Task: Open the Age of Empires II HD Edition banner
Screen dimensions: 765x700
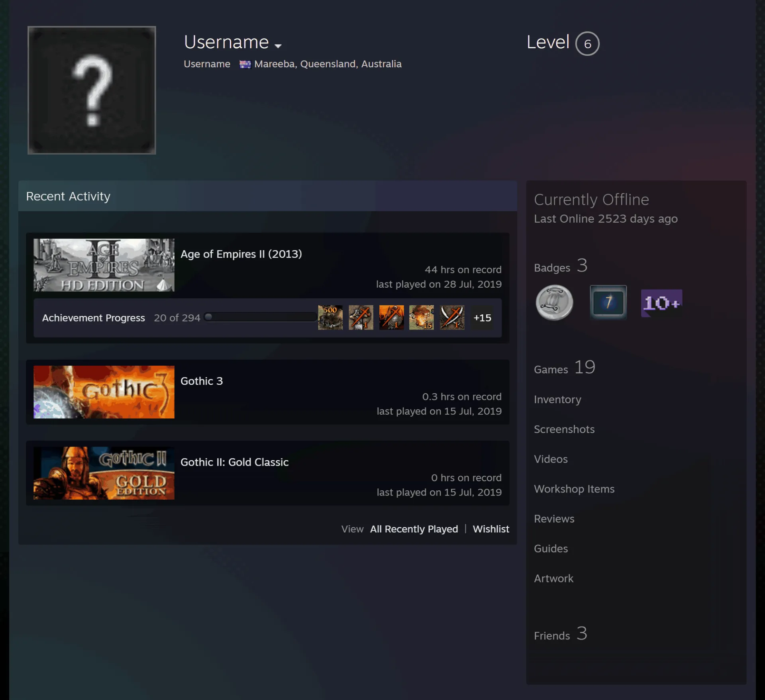Action: point(104,265)
